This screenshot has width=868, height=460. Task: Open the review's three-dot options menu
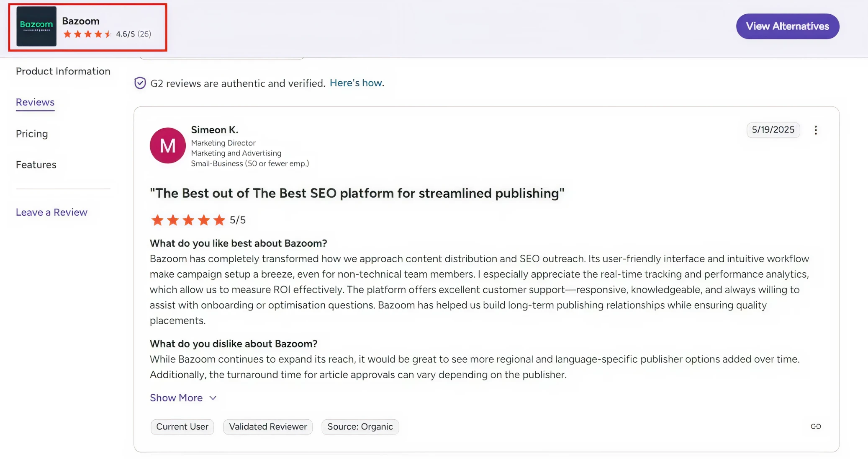point(816,130)
